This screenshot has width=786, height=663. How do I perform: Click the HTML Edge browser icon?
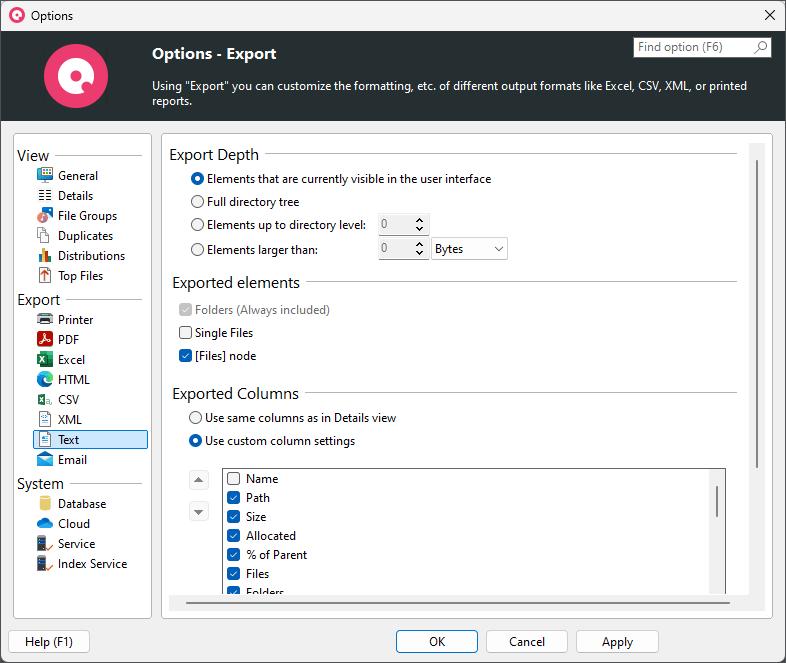coord(45,380)
